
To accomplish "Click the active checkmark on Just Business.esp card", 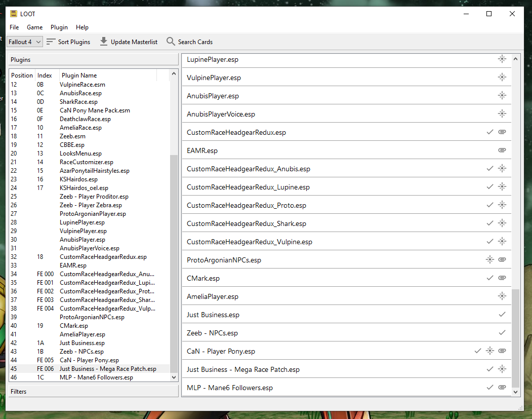I will [x=502, y=315].
